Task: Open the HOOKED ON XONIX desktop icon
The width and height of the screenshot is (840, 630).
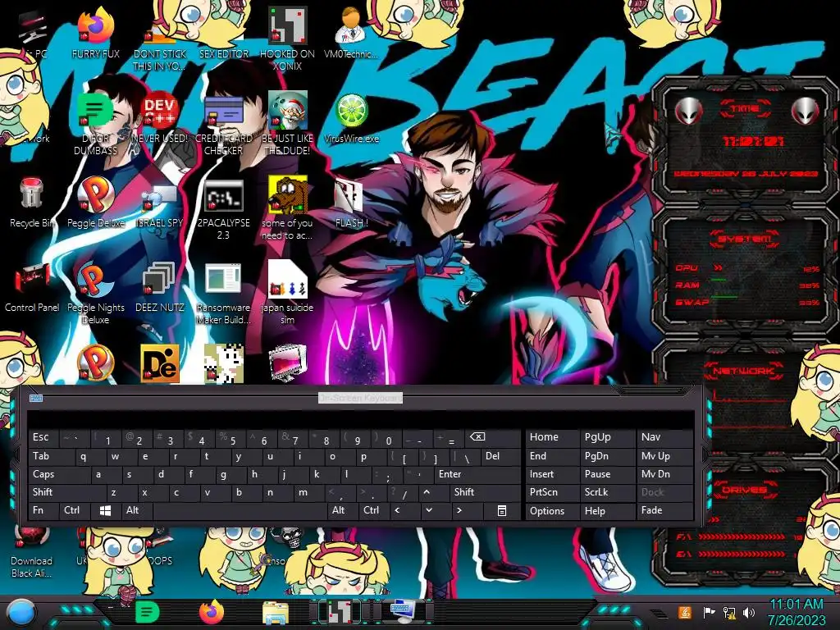Action: 288,39
